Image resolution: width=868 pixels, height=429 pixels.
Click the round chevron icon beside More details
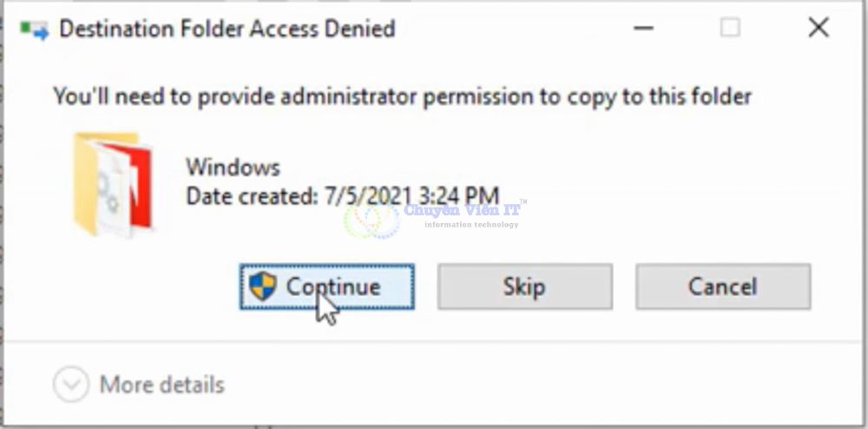(71, 384)
